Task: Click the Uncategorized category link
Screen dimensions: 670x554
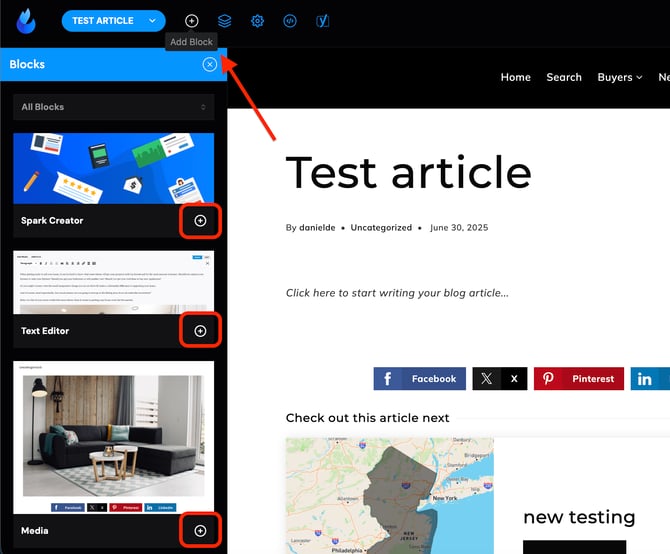Action: [x=381, y=227]
